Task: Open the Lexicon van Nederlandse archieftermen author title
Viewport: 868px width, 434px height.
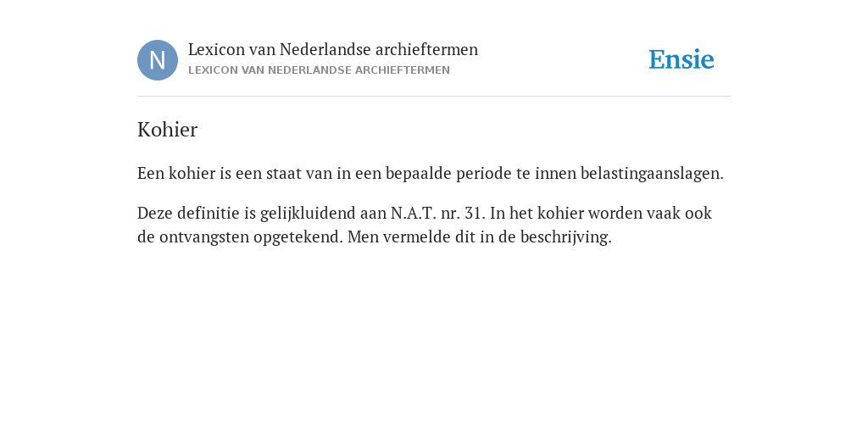Action: 332,49
